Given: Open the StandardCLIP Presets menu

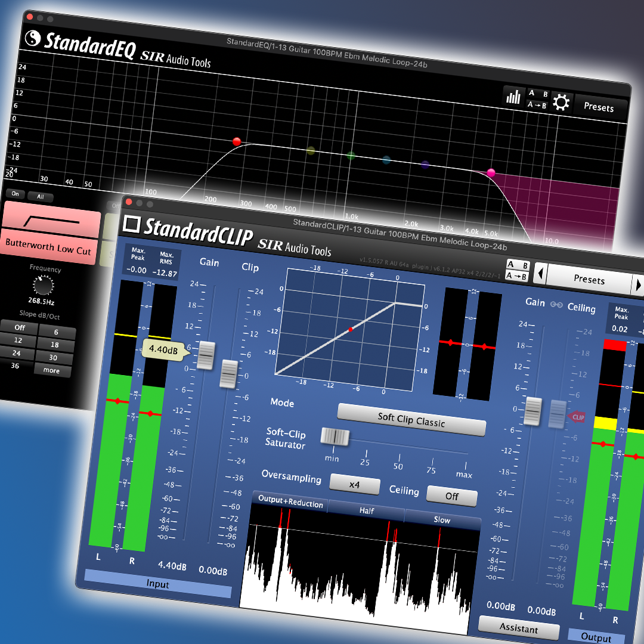Looking at the screenshot, I should 589,280.
